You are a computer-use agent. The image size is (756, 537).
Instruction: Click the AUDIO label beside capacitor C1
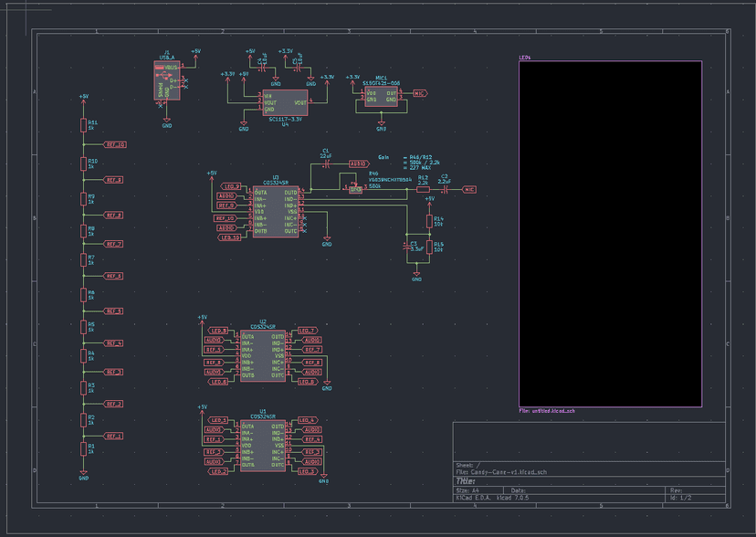[357, 163]
